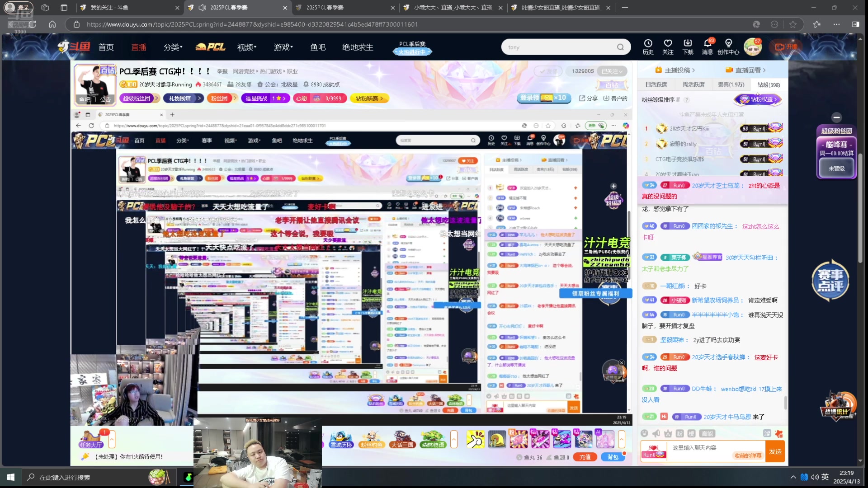The image size is (868, 488).
Task: Click the crown A icon in chat toolbar
Action: [x=668, y=433]
